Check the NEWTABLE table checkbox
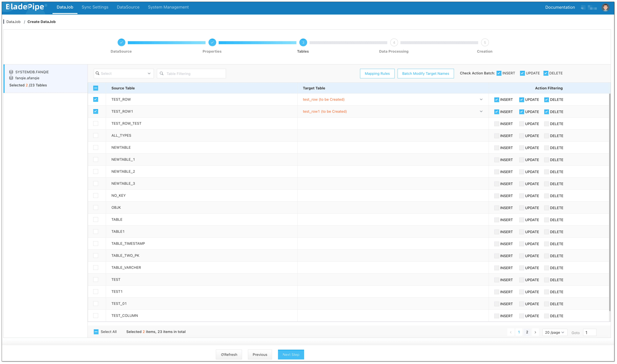Image resolution: width=617 pixels, height=364 pixels. pyautogui.click(x=96, y=147)
